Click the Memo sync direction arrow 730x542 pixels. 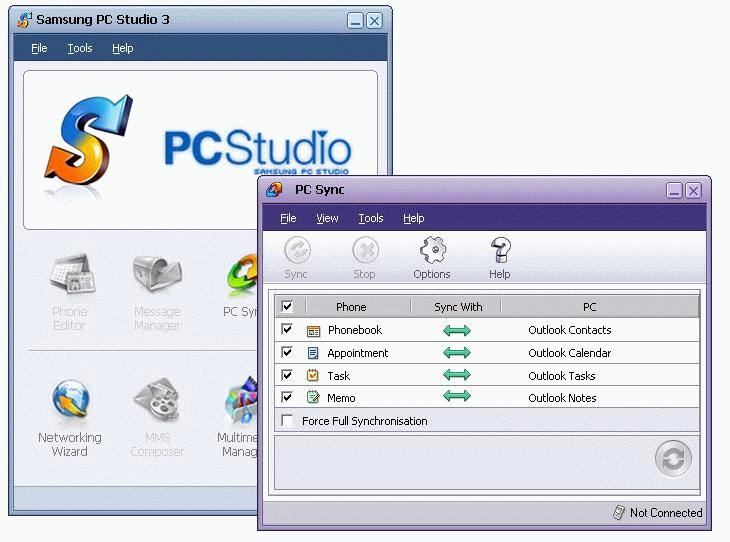tap(457, 396)
